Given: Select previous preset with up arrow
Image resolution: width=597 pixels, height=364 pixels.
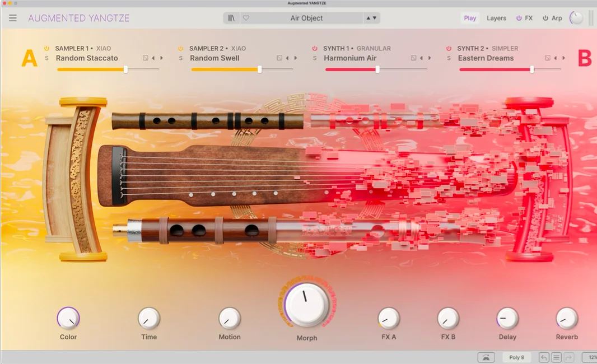Looking at the screenshot, I should tap(368, 18).
